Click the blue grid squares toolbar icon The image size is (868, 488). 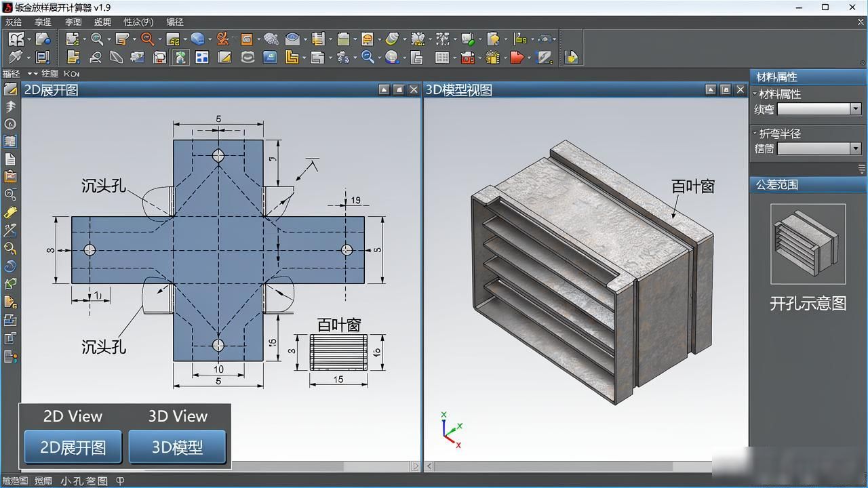pyautogui.click(x=202, y=58)
